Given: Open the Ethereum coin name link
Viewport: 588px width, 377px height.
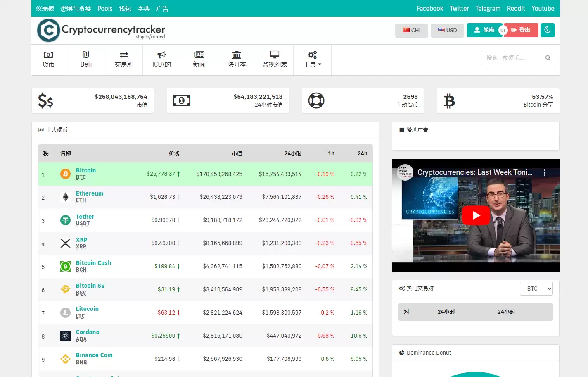Looking at the screenshot, I should 90,193.
